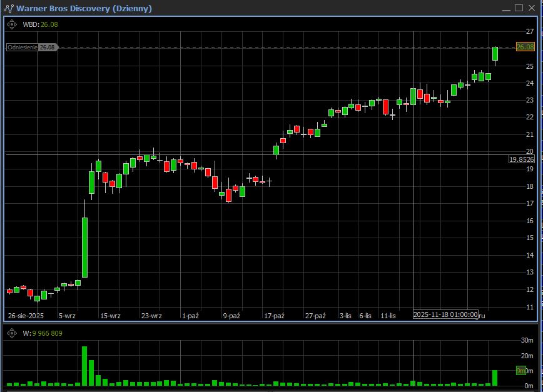Screen dimensions: 543x392
Task: Click the 2025-11-18 01:00:00 date marker
Action: click(x=445, y=314)
